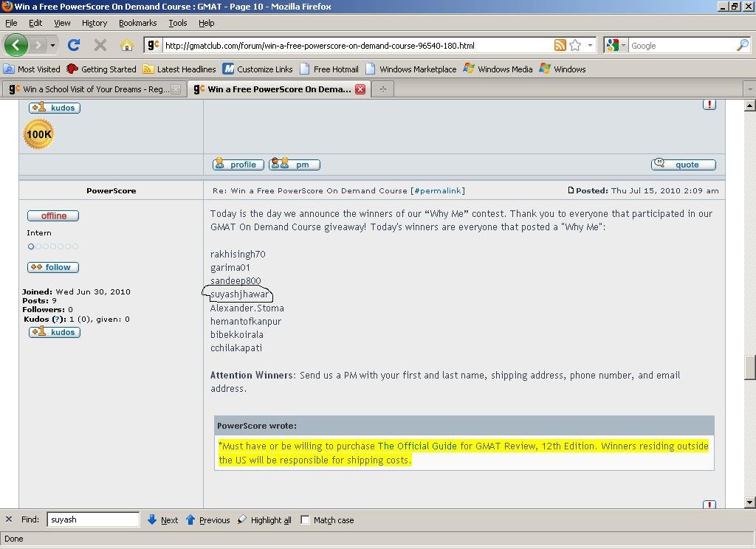Click the browser Back arrow button
This screenshot has width=756, height=549.
click(16, 45)
